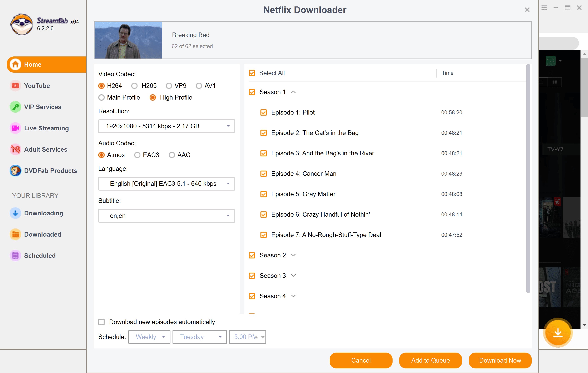
Task: Open the 5:00 PM time picker
Action: (x=248, y=337)
